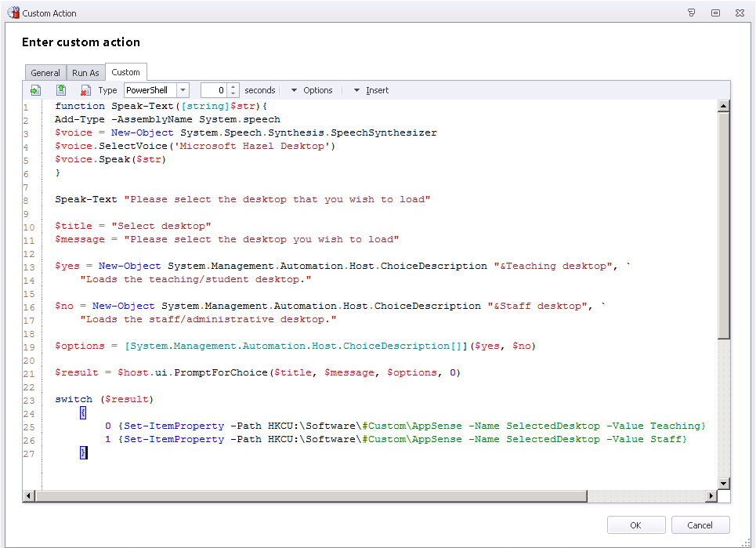756x548 pixels.
Task: Click '$options' variable on line 19
Action: coord(80,346)
